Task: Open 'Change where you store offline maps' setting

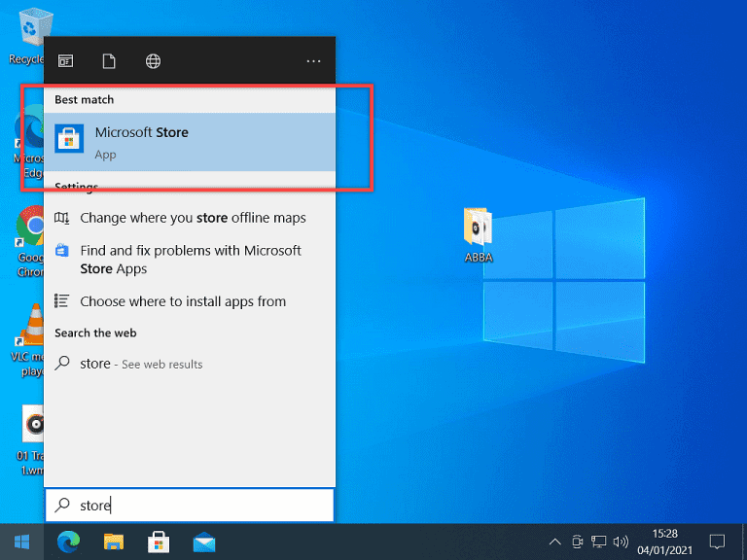Action: click(x=190, y=218)
